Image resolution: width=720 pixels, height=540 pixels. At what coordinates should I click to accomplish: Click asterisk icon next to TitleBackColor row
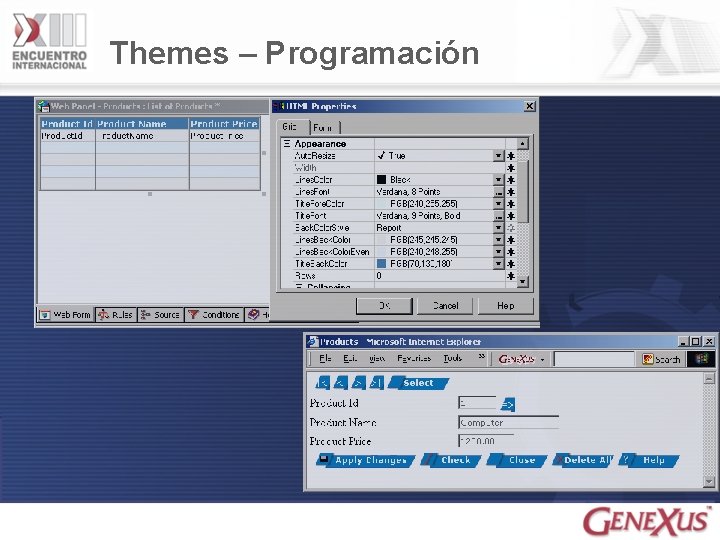(x=511, y=264)
